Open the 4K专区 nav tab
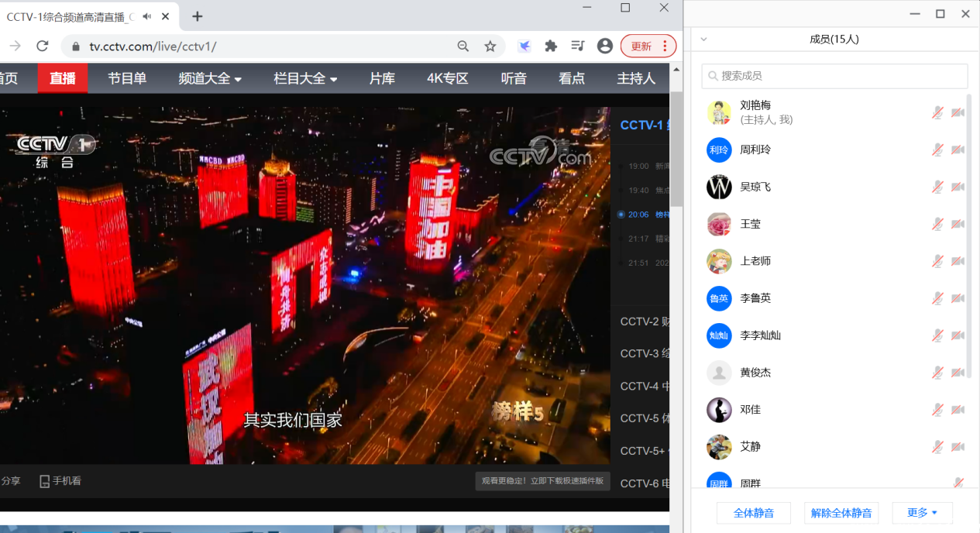Image resolution: width=980 pixels, height=533 pixels. point(448,78)
